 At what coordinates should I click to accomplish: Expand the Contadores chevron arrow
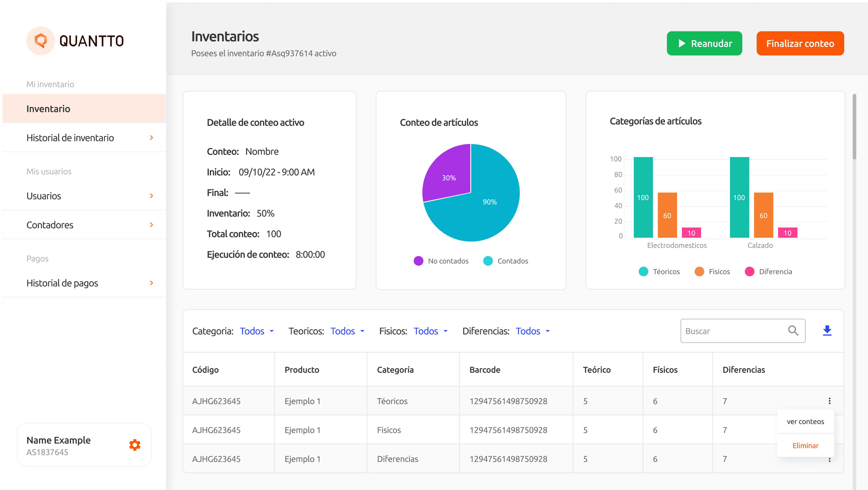(151, 225)
